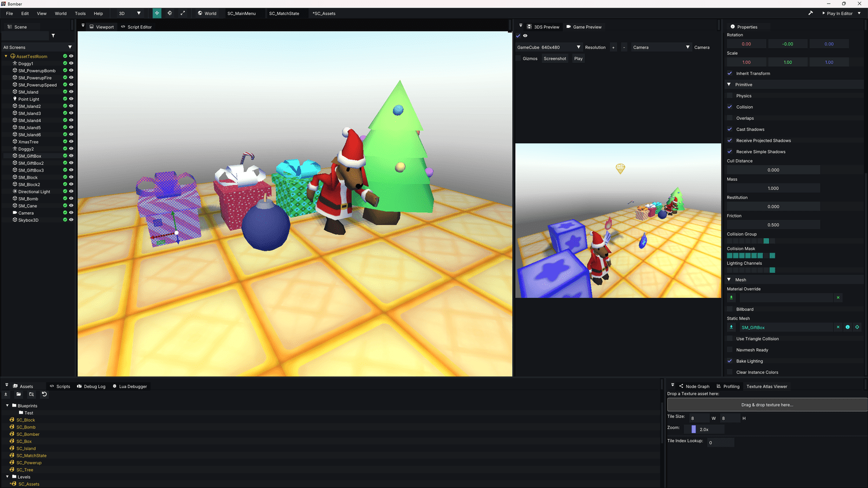The image size is (868, 488).
Task: Select the scale gizmo tool in toolbar
Action: pyautogui.click(x=183, y=13)
